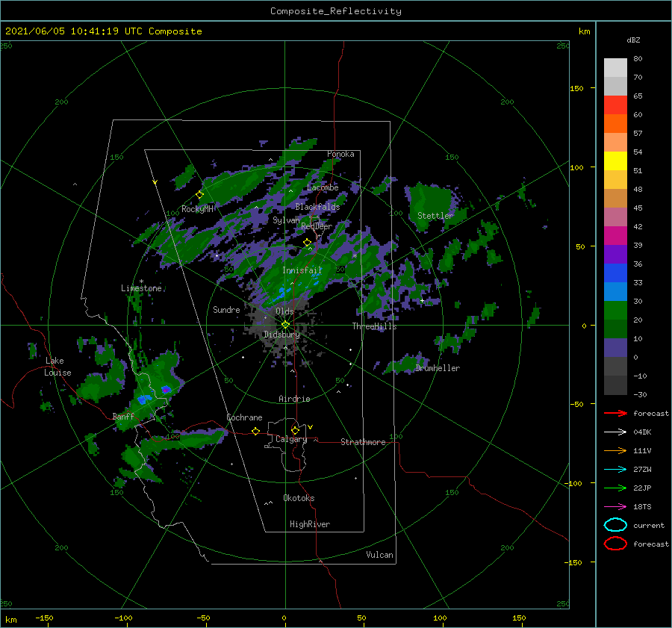The image size is (672, 628).
Task: Click the HighRiver city label
Action: click(x=310, y=524)
